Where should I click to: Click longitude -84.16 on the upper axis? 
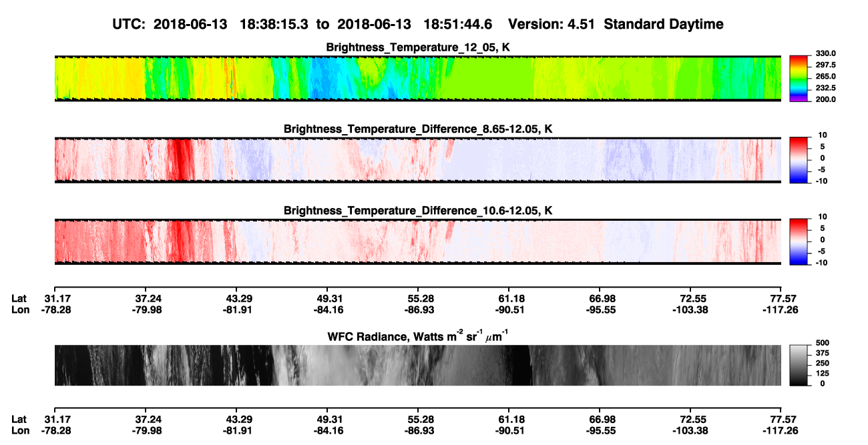coord(327,310)
